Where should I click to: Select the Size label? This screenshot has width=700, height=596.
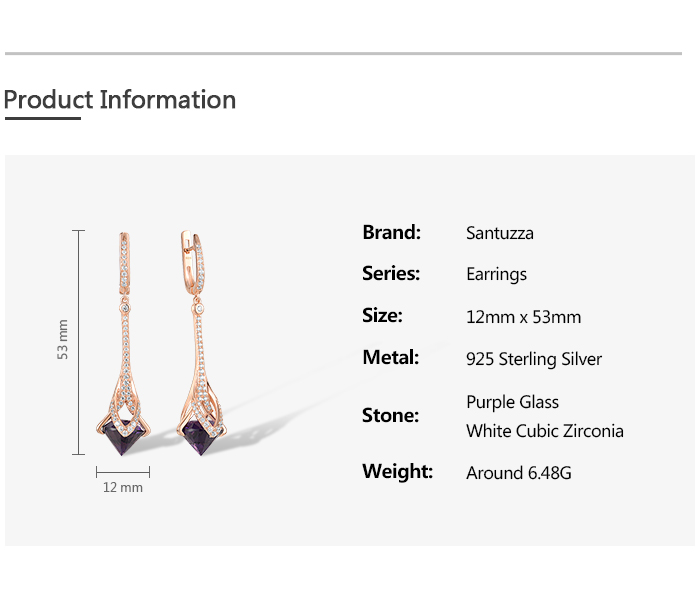pos(382,316)
